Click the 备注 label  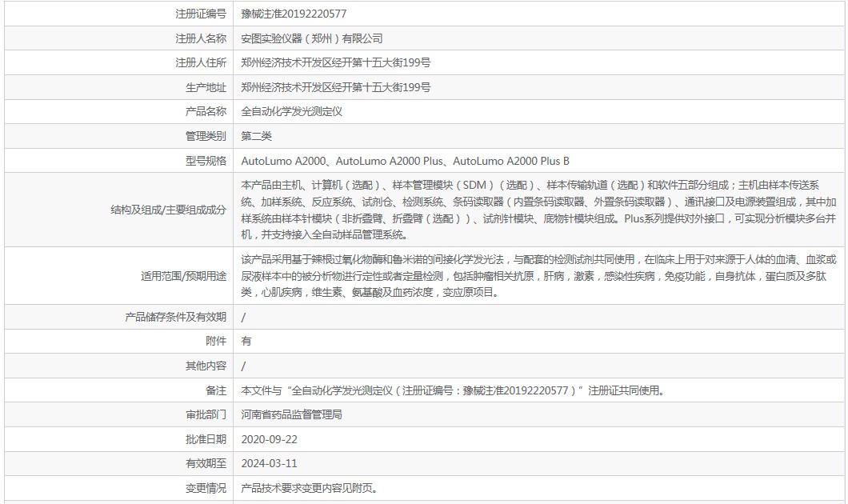point(216,390)
